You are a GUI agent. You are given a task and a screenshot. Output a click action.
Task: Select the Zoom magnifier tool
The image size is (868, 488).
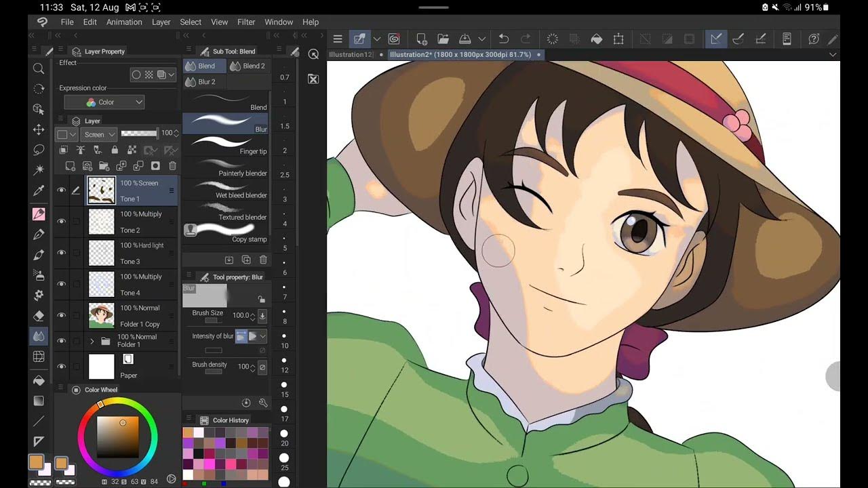[39, 68]
